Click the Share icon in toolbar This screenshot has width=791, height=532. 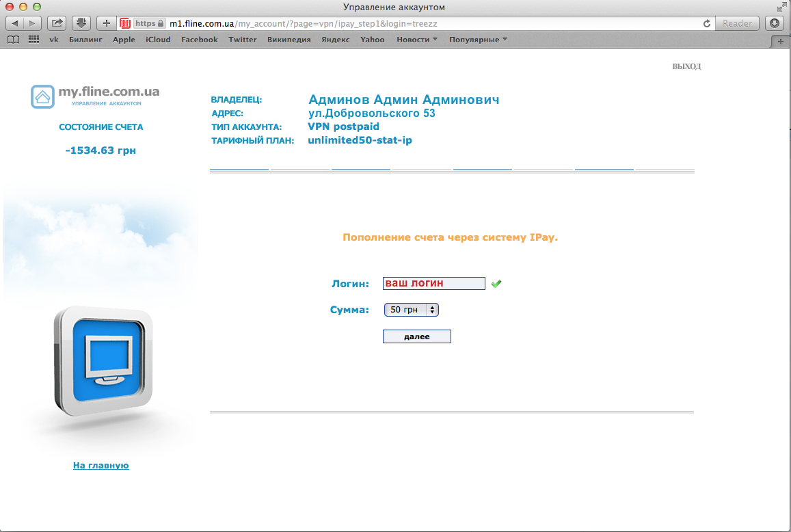[x=57, y=23]
